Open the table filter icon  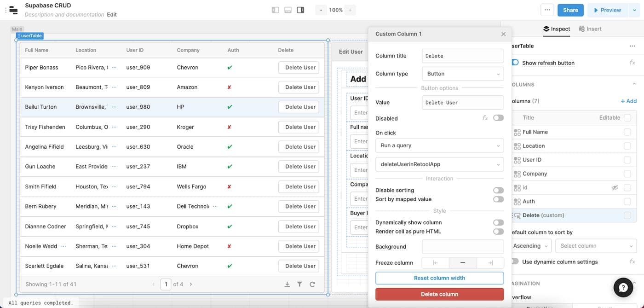[299, 285]
